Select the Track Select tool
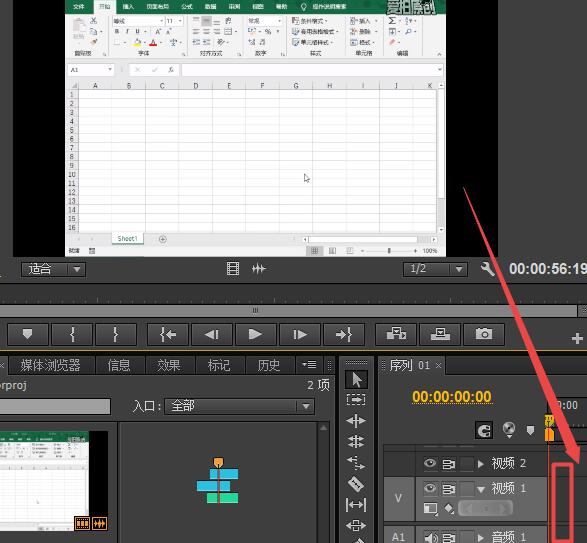587x543 pixels. tap(356, 400)
